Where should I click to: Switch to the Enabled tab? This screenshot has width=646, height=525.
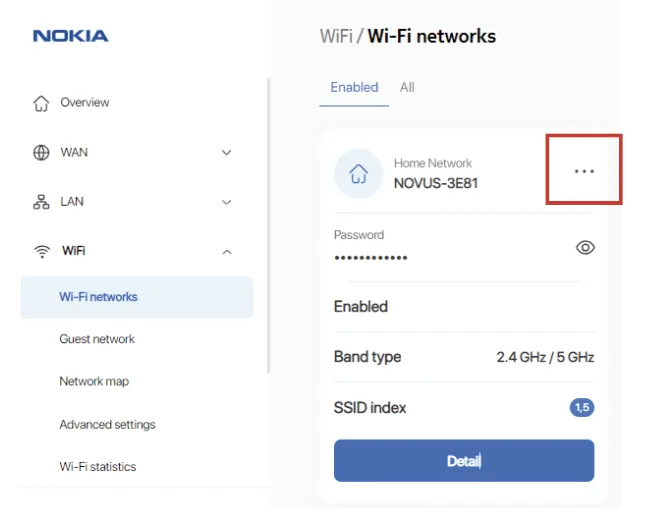pos(354,88)
